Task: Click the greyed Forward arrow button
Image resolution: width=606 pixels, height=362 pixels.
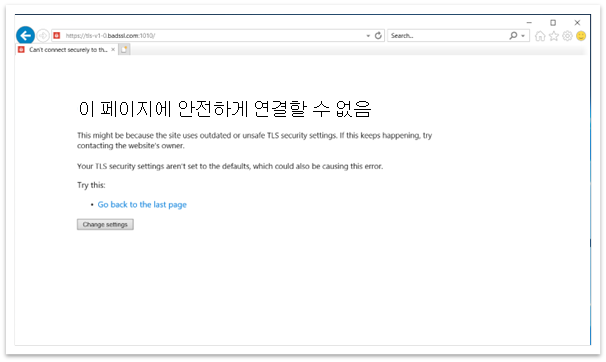Action: [x=43, y=36]
